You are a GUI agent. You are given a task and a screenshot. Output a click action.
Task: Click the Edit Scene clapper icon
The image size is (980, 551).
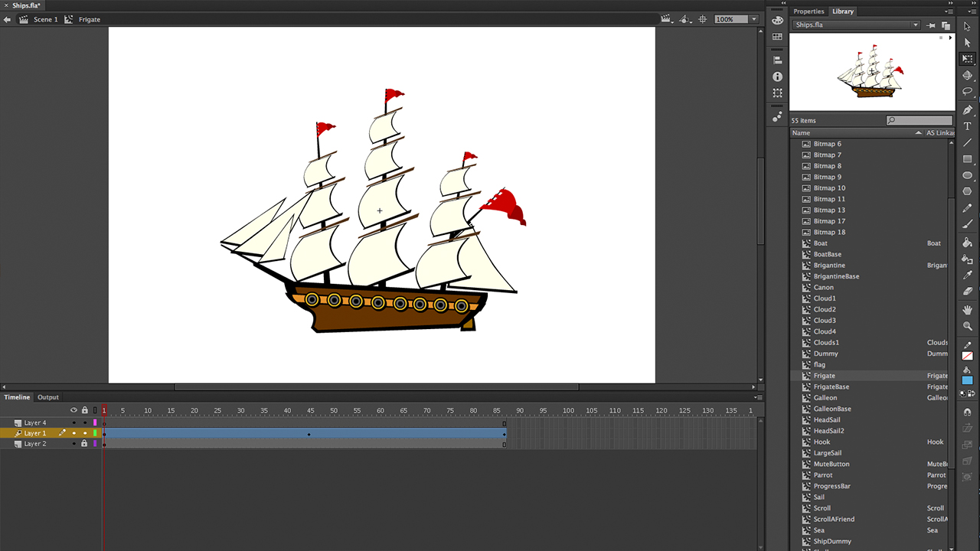(x=666, y=19)
